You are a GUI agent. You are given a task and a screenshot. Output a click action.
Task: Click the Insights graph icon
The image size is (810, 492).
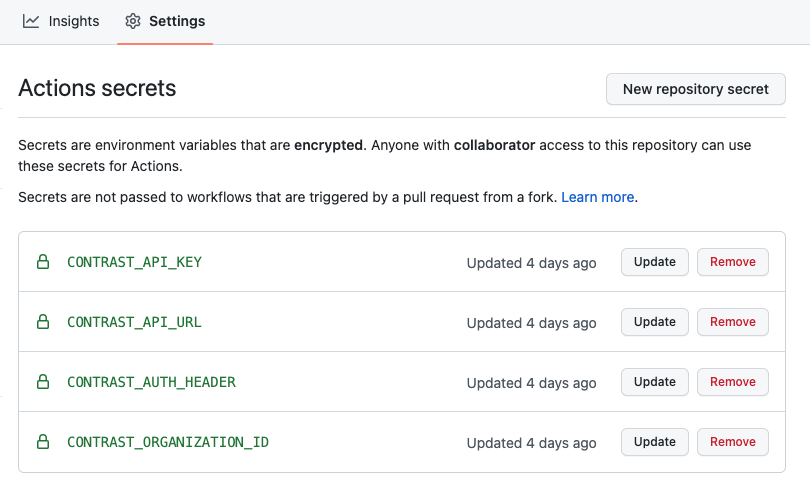pyautogui.click(x=31, y=21)
